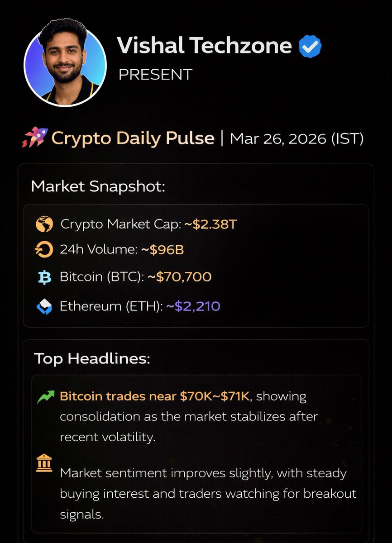Screen dimensions: 392x543
Task: Click the blue verified badge icon
Action: click(x=310, y=47)
